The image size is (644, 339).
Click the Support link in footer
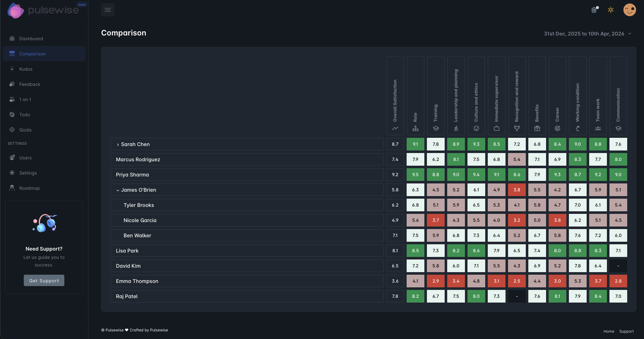(627, 331)
